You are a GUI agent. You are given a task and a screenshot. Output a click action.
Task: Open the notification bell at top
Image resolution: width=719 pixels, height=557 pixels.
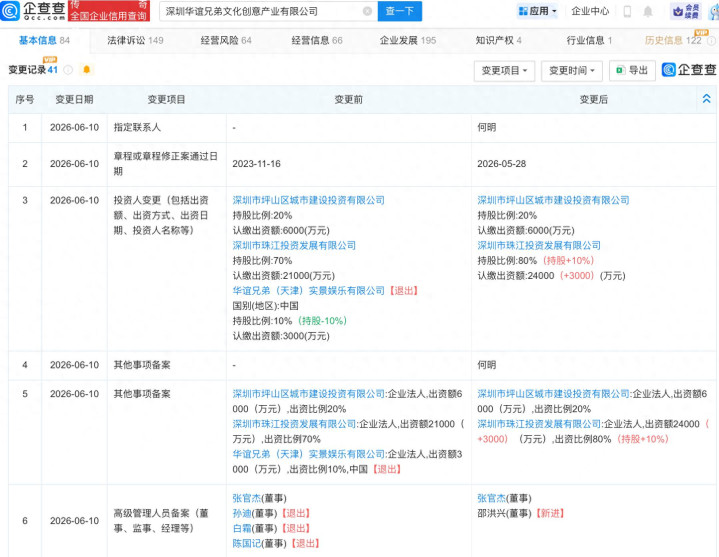(x=647, y=11)
